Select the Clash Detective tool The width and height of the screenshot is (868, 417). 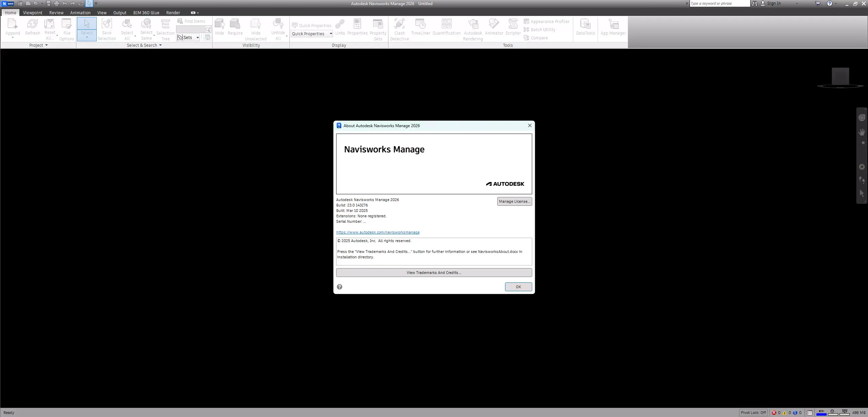coord(399,29)
